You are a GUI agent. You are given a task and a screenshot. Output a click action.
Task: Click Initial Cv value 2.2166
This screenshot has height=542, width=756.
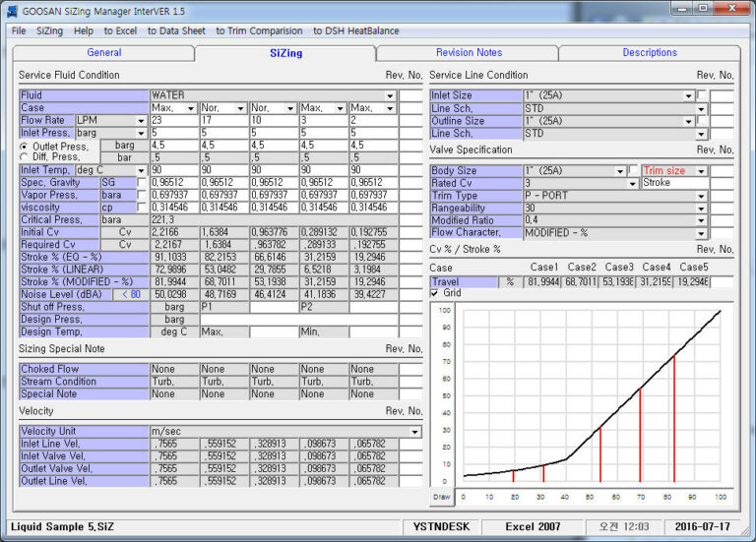click(174, 232)
